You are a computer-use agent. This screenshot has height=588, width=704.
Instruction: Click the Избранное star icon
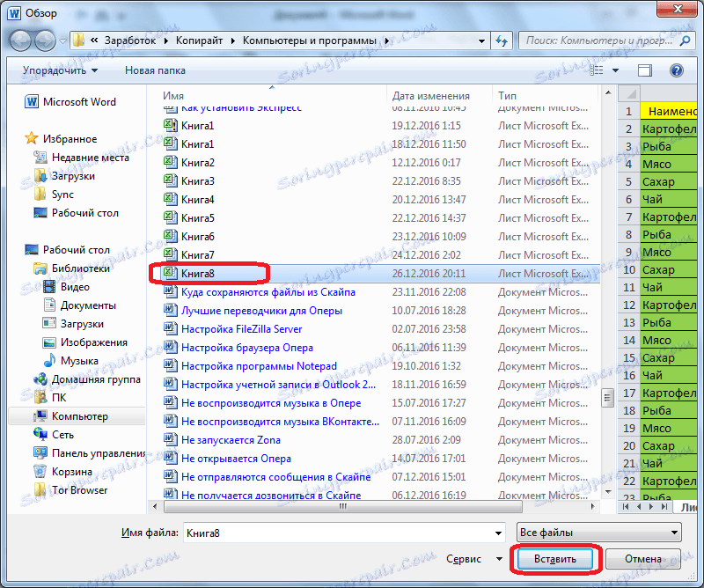click(32, 138)
